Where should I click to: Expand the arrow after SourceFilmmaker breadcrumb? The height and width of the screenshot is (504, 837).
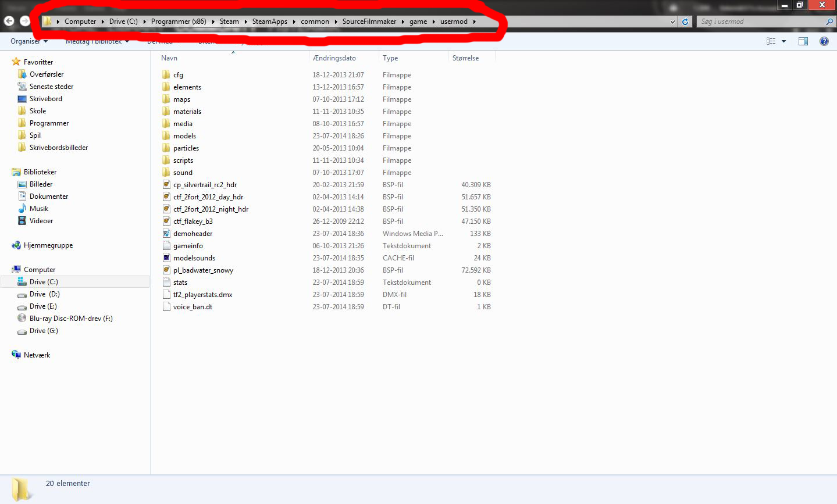point(403,22)
